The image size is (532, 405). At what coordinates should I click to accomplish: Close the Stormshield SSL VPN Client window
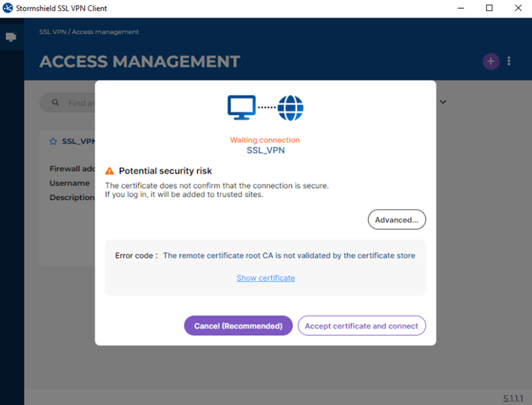pos(518,8)
